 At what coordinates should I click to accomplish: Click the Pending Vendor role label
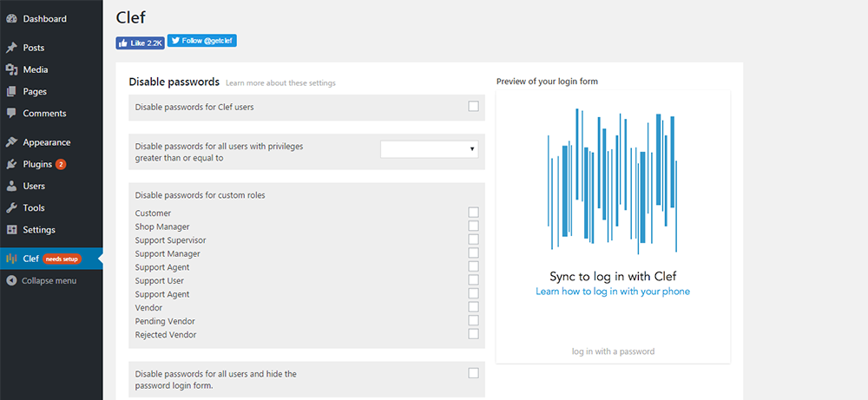pyautogui.click(x=165, y=321)
